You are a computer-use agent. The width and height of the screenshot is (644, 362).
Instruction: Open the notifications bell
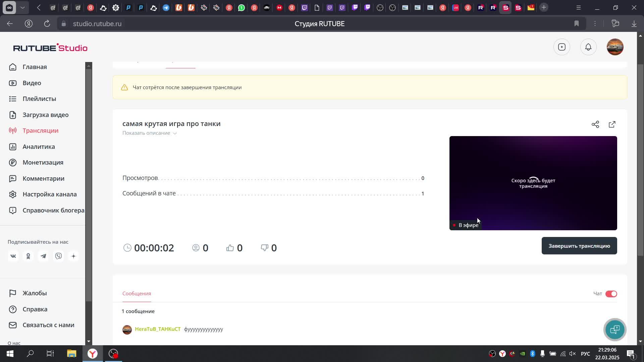tap(588, 47)
